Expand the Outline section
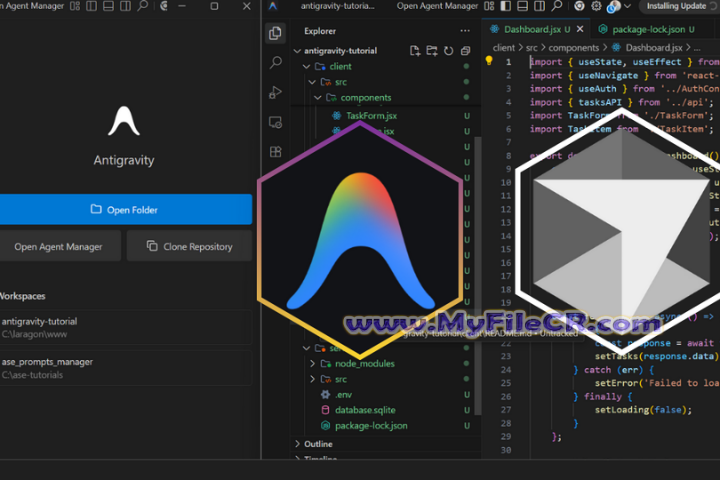The height and width of the screenshot is (480, 720). pos(297,444)
